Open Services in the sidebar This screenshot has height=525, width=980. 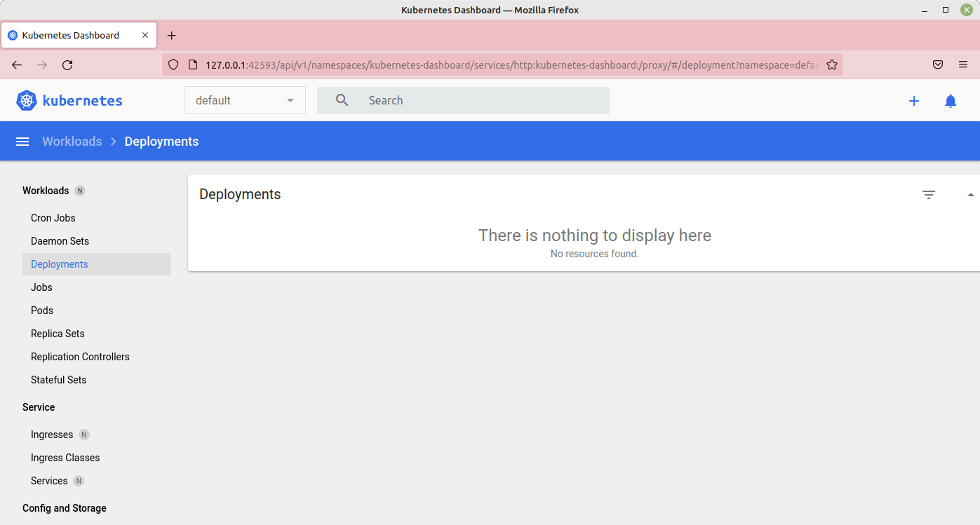(x=49, y=481)
